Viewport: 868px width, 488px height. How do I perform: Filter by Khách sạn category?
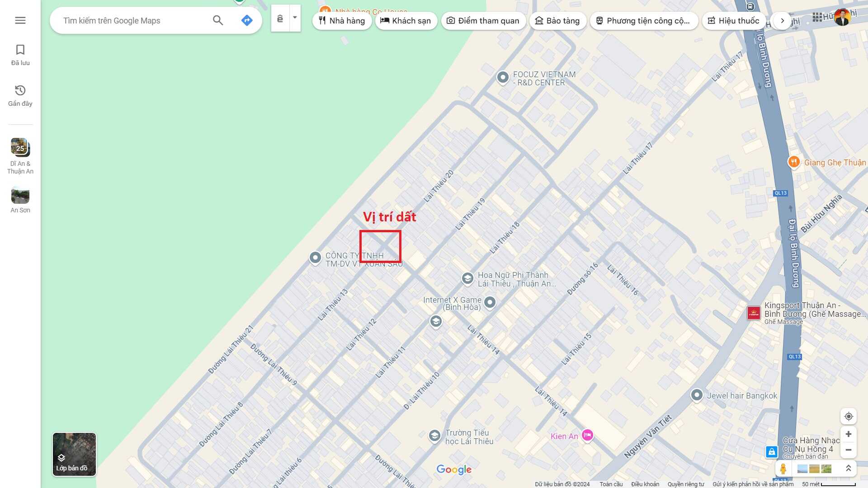tap(406, 21)
